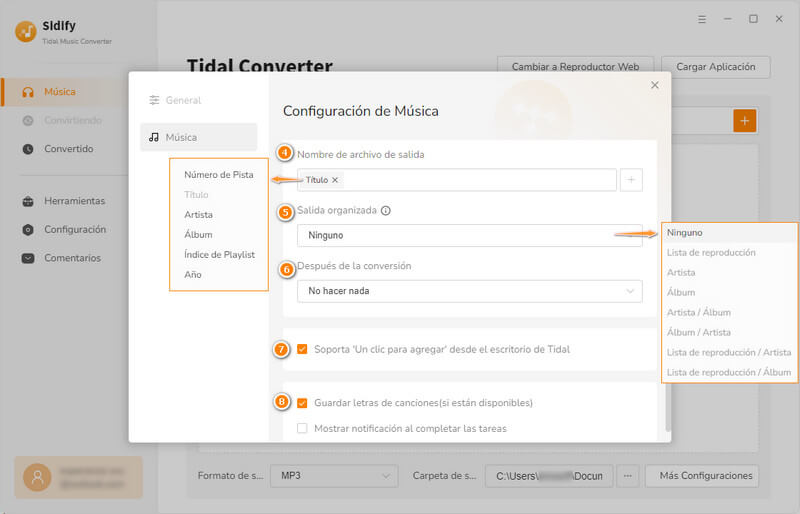Open the hamburger menu in title bar

702,19
